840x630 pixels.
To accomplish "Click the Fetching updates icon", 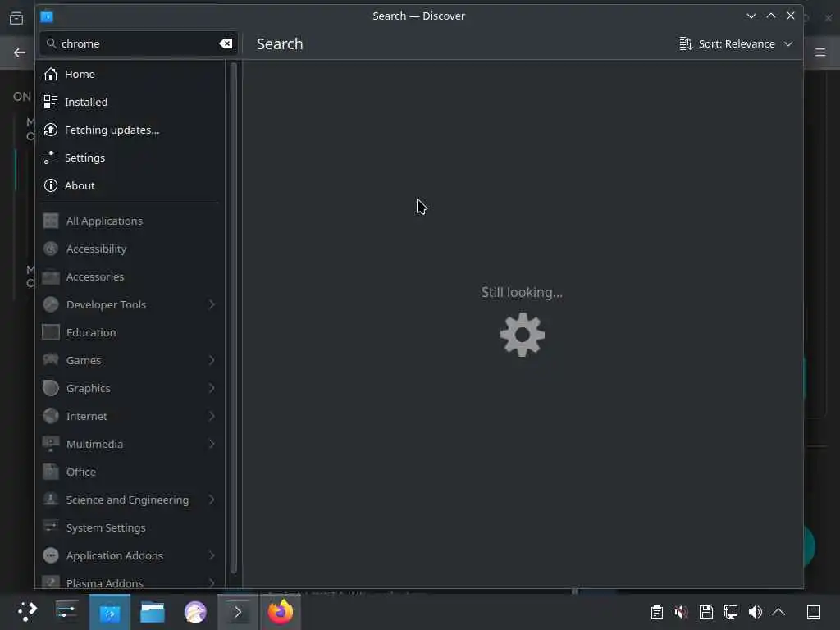I will [50, 130].
